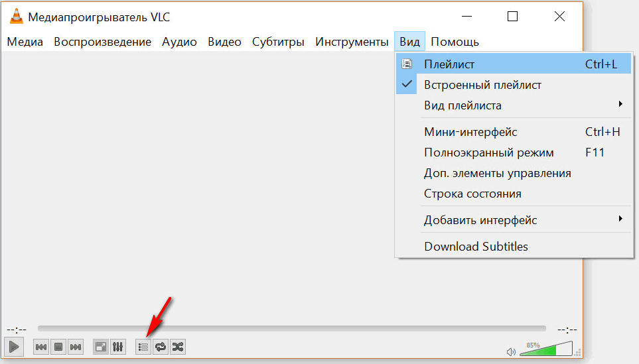Screen dimensions: 639x364
Task: Toggle Строка состояния option
Action: tap(514, 194)
